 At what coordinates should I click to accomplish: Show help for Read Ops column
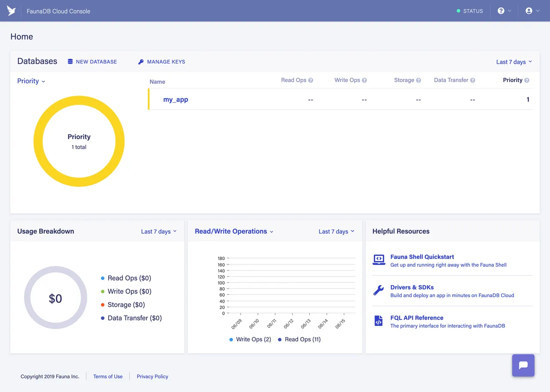tap(311, 80)
